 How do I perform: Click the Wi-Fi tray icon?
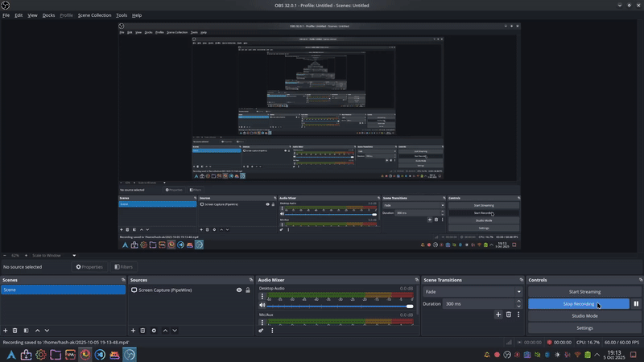[x=578, y=355]
